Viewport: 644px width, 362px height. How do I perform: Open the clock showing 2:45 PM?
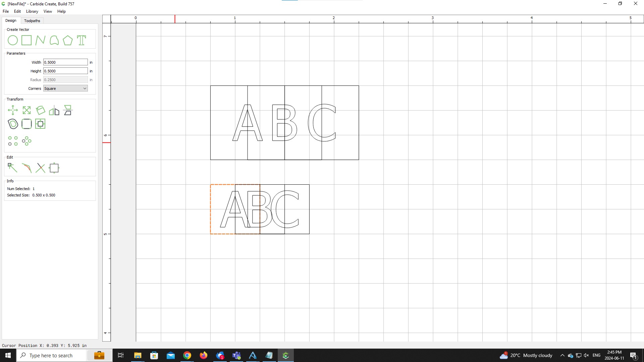tap(614, 355)
